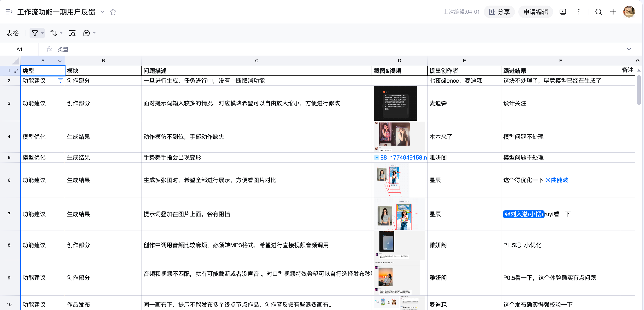Click the select-all corner triangle
This screenshot has width=644, height=310.
(15, 61)
